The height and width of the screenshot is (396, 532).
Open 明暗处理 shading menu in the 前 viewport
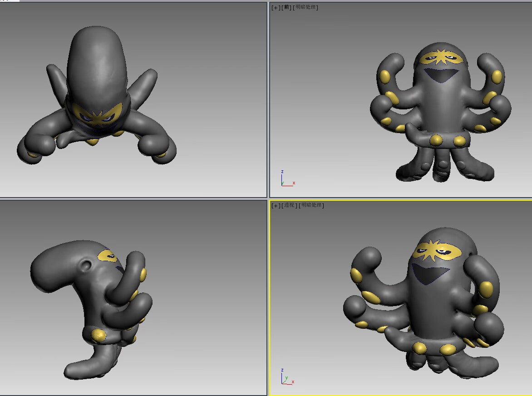[305, 7]
